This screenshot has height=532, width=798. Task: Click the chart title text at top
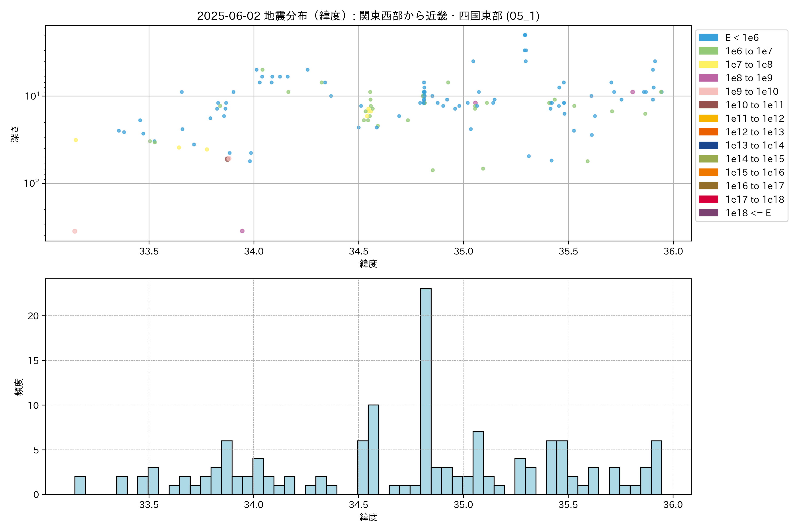coord(368,16)
